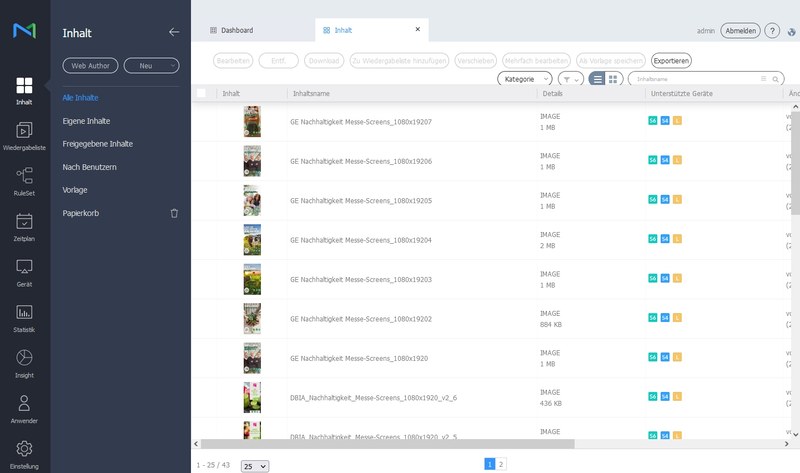Click the Abmelden button
Viewport: 800px width, 473px height.
(740, 31)
